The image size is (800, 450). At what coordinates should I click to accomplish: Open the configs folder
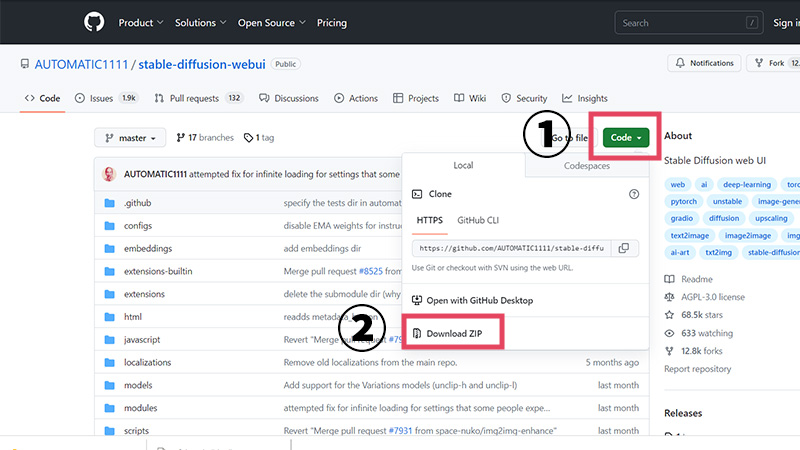[138, 226]
